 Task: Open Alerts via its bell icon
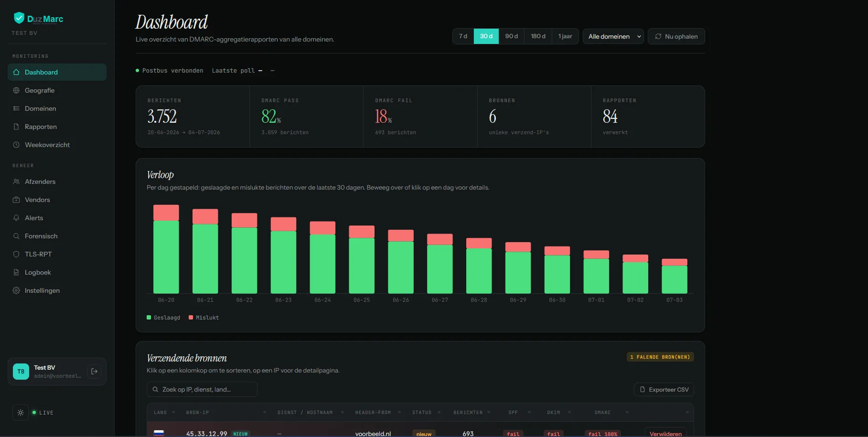pyautogui.click(x=16, y=218)
